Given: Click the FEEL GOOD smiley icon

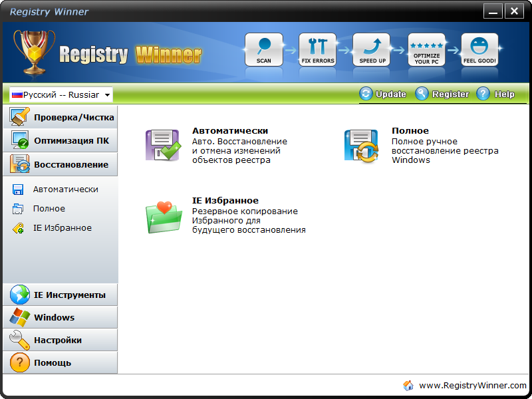Looking at the screenshot, I should (x=479, y=49).
